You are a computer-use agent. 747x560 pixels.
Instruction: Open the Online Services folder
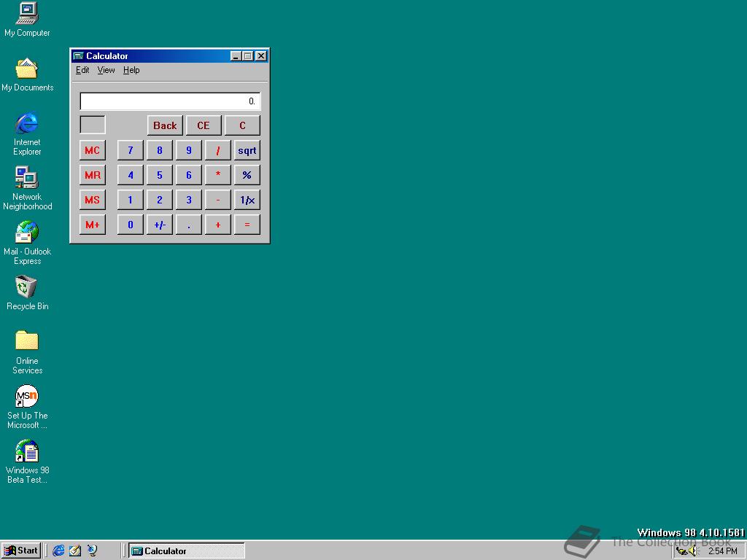(27, 352)
